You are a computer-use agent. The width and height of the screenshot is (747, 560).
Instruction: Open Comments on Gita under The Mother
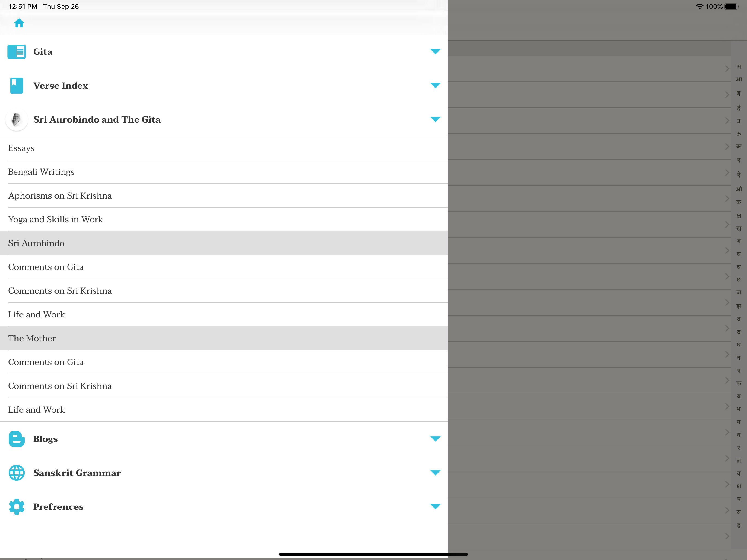point(224,362)
